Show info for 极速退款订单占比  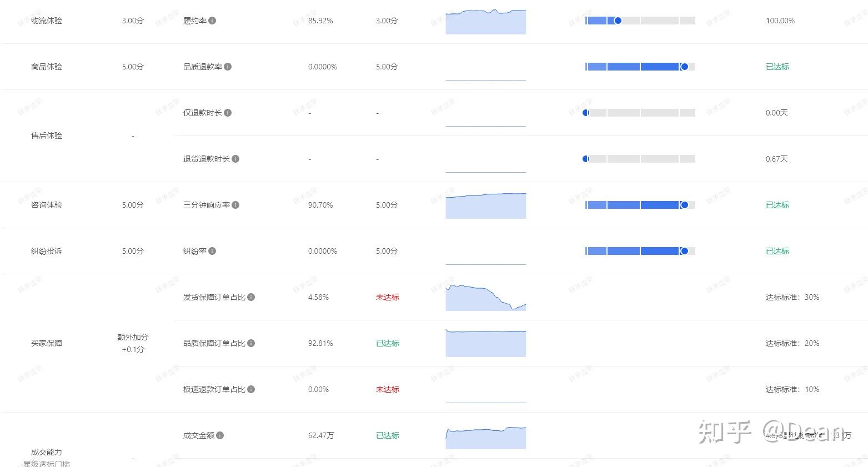tap(251, 389)
